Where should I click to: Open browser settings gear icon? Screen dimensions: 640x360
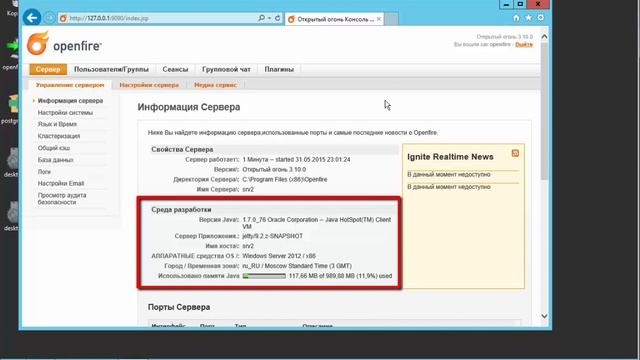tap(541, 18)
